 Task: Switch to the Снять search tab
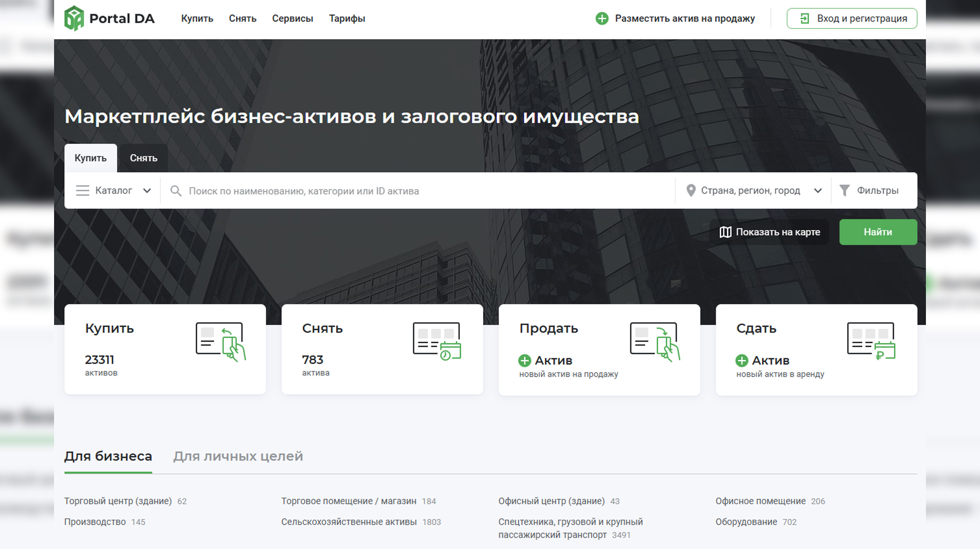[x=143, y=158]
